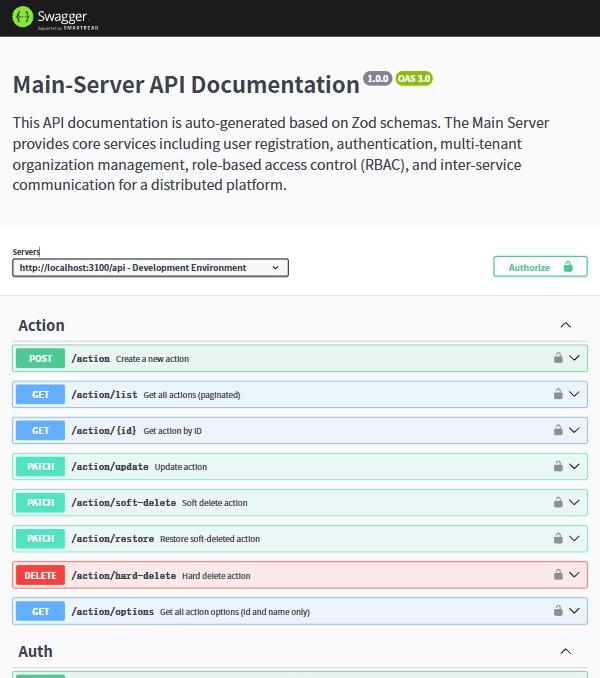Click the /action/soft-delete path link
Screen dimensions: 600x678
pos(124,503)
